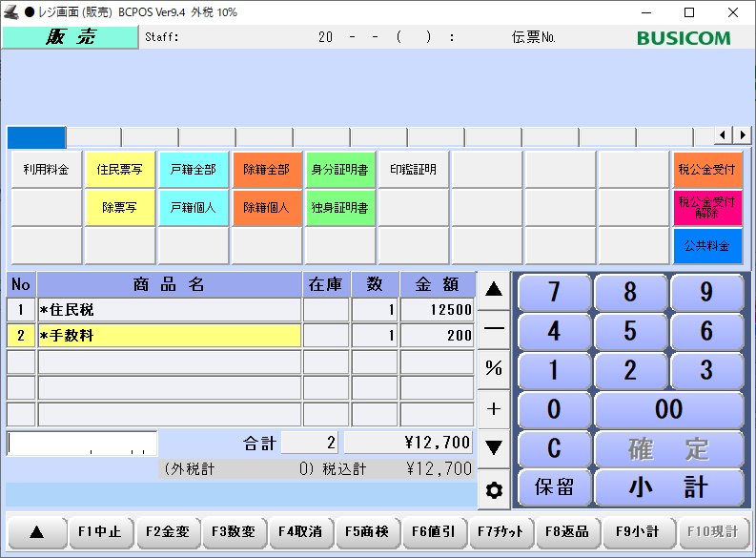Select the 手数料 row in item list
The image size is (756, 558).
169,336
